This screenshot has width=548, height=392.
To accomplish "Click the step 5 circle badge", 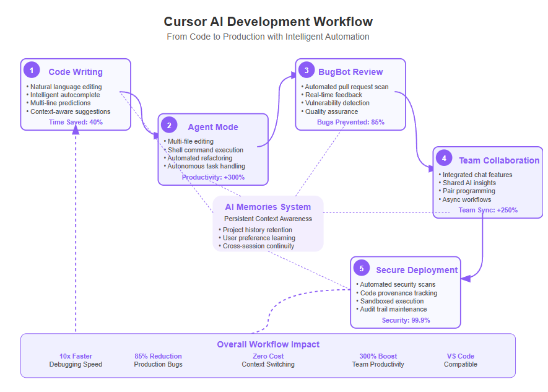I will [362, 268].
